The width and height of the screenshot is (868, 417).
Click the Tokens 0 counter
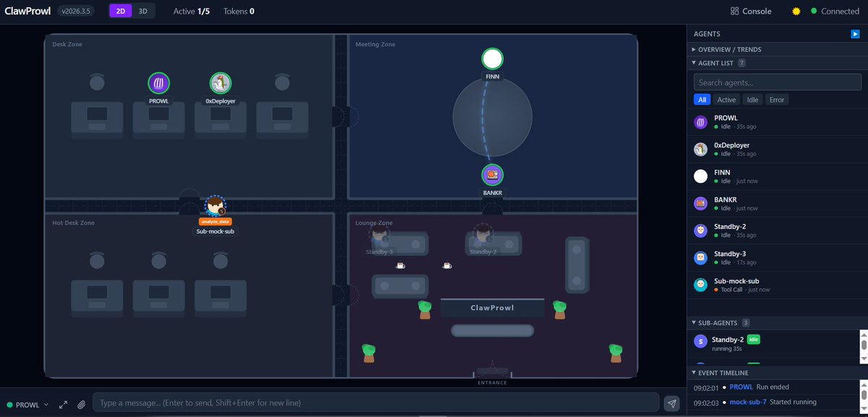[x=239, y=11]
